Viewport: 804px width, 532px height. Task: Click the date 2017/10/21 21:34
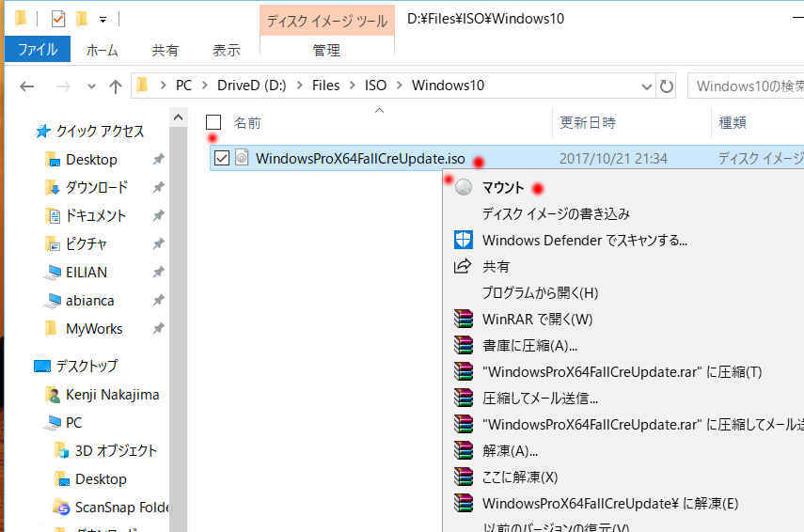613,158
